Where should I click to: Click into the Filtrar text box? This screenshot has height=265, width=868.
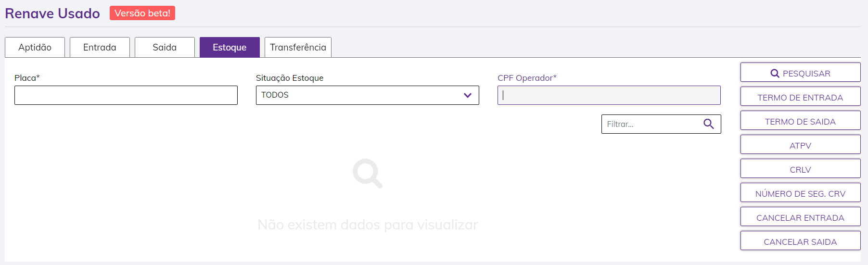[x=652, y=124]
